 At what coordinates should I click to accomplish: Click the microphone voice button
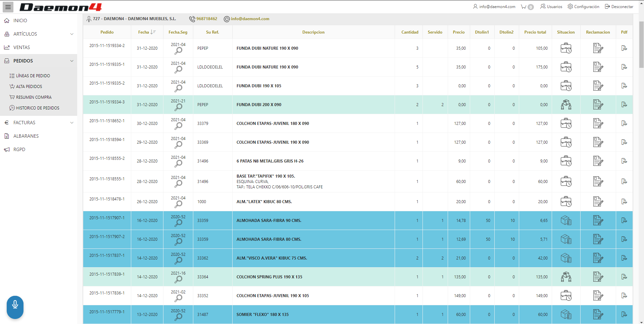[x=15, y=307]
